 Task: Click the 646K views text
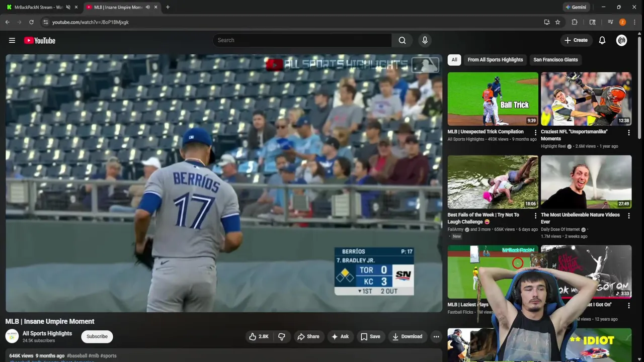(x=21, y=355)
